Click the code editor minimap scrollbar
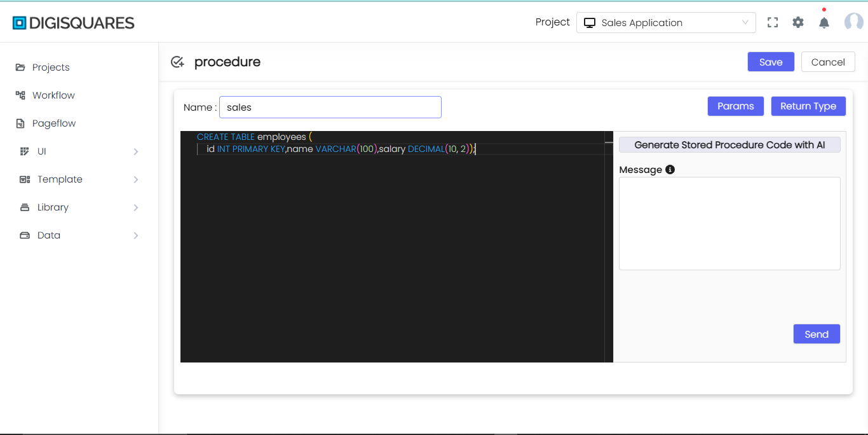 609,247
